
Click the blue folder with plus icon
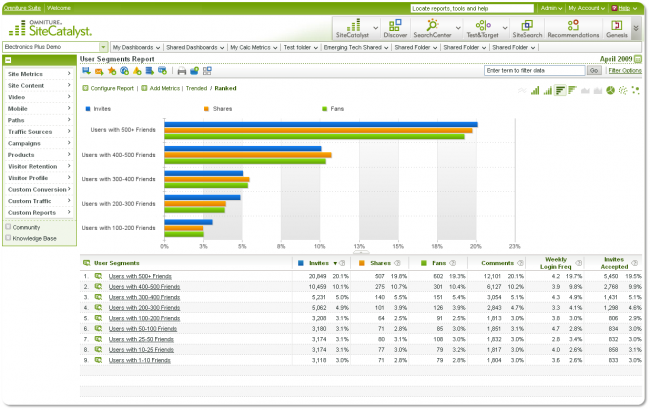194,71
